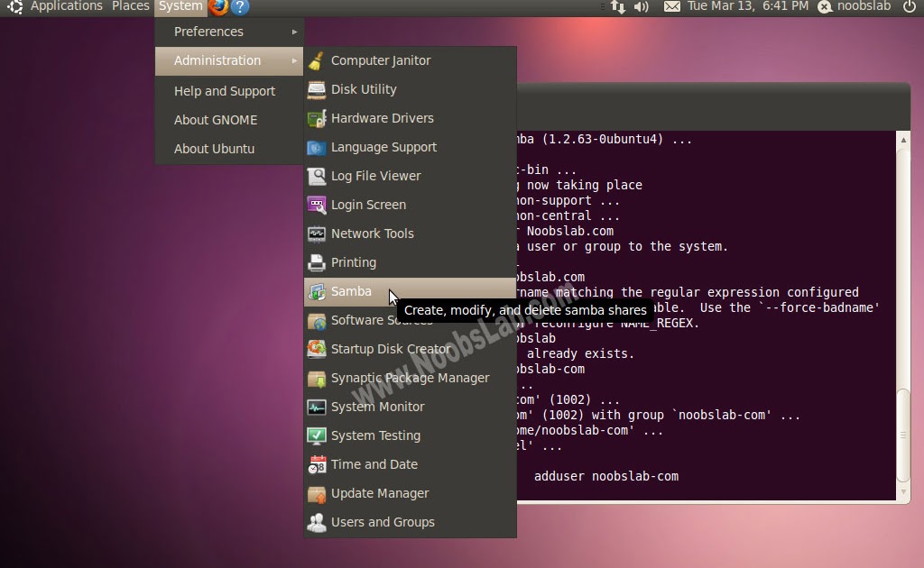924x568 pixels.
Task: Open Synaptic Package Manager menu entry
Action: click(x=411, y=378)
